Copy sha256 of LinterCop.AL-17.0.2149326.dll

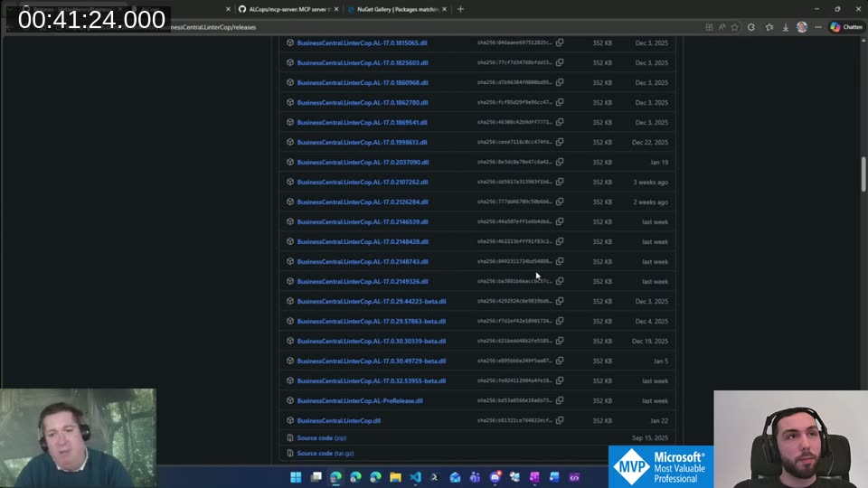560,282
